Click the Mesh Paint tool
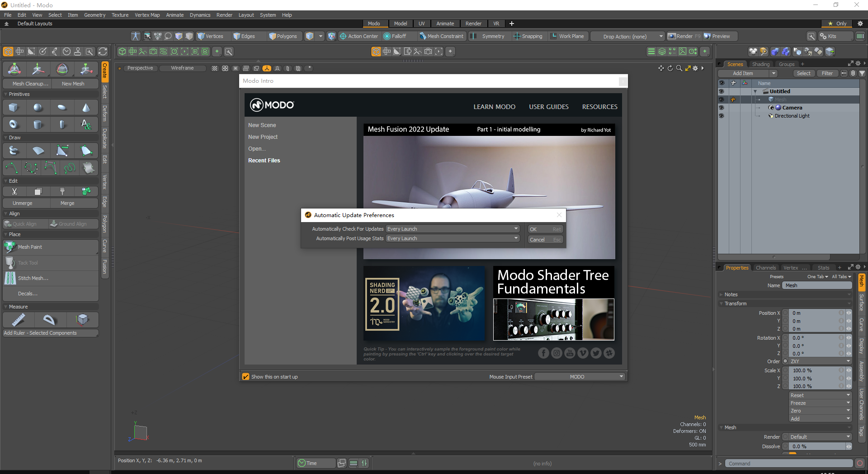868x474 pixels. click(x=51, y=247)
